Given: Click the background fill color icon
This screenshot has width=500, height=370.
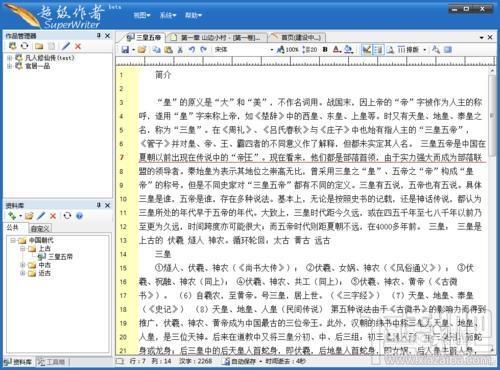Looking at the screenshot, I should 348,50.
